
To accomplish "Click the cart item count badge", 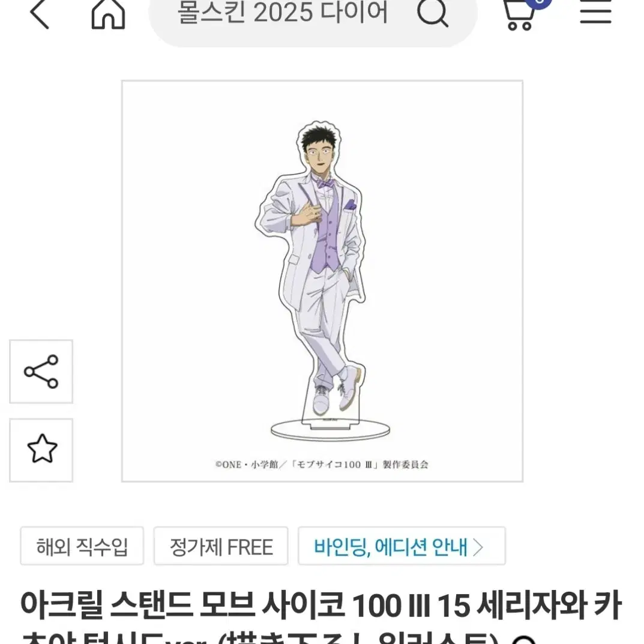I will point(538,3).
